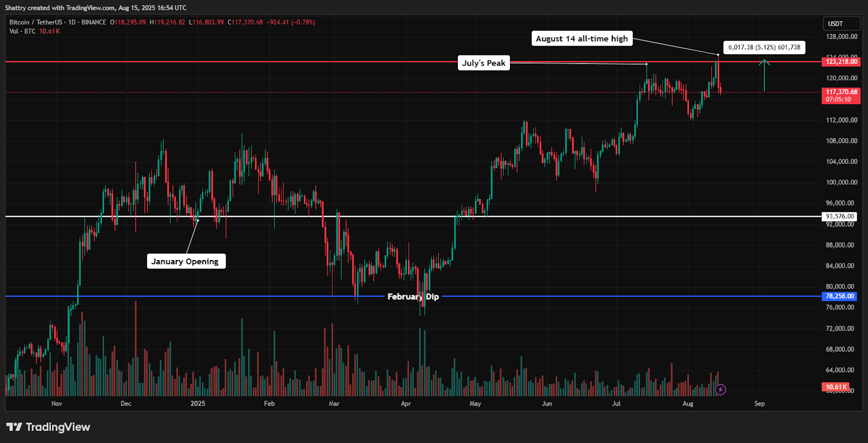868x443 pixels.
Task: Click the 128,000.00 price scale tick
Action: tap(841, 37)
